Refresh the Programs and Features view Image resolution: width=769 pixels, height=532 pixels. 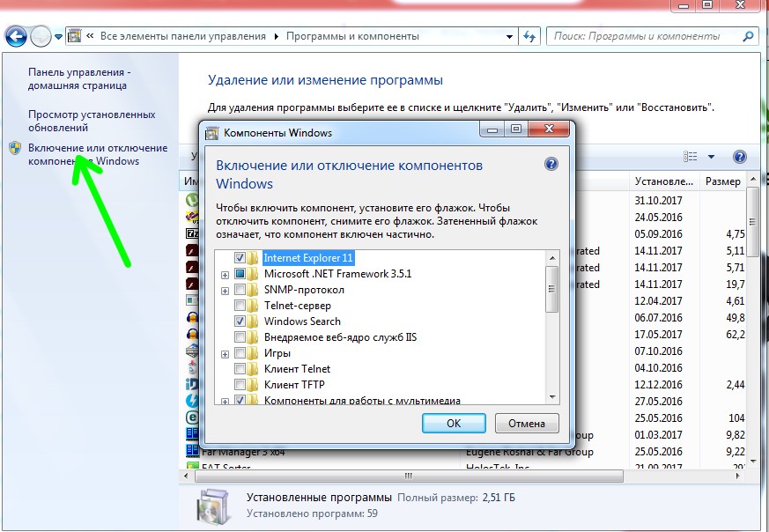529,36
